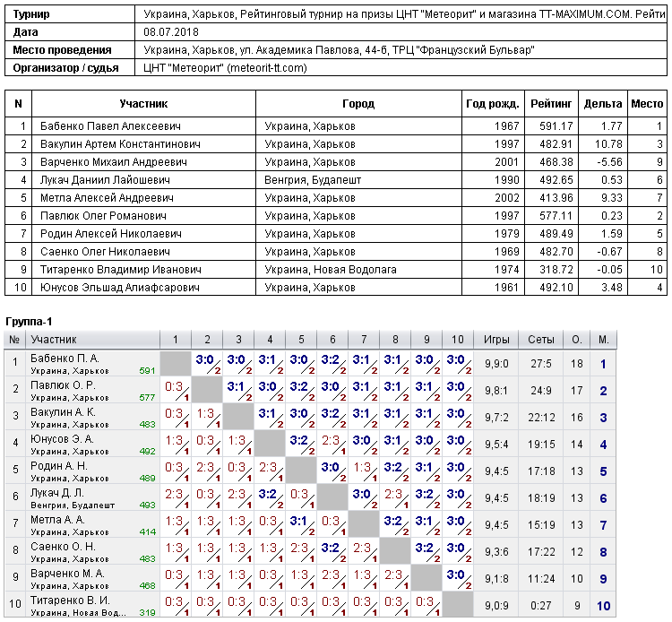
Task: Click Лукач Д. Л. in group table
Action: (57, 493)
